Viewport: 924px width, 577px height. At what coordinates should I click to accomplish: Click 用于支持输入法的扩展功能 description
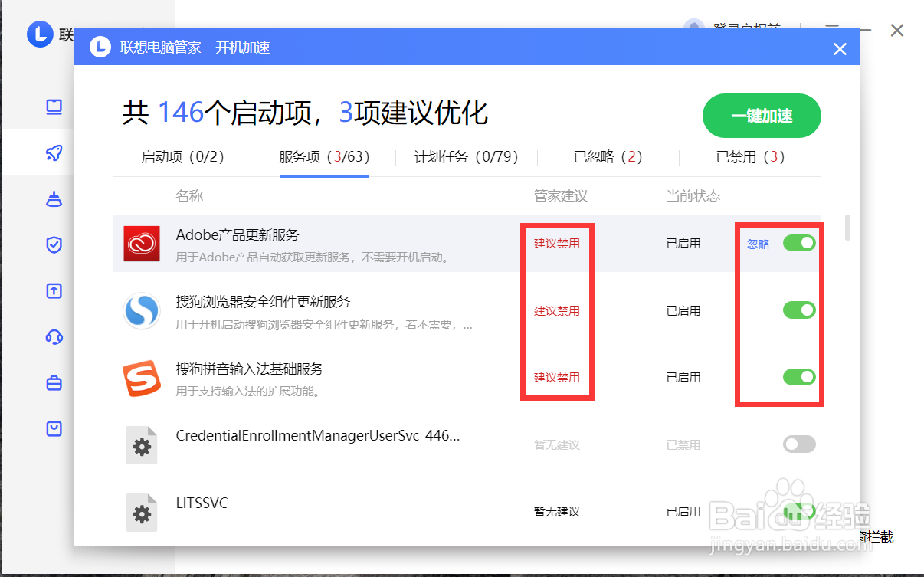pos(247,392)
